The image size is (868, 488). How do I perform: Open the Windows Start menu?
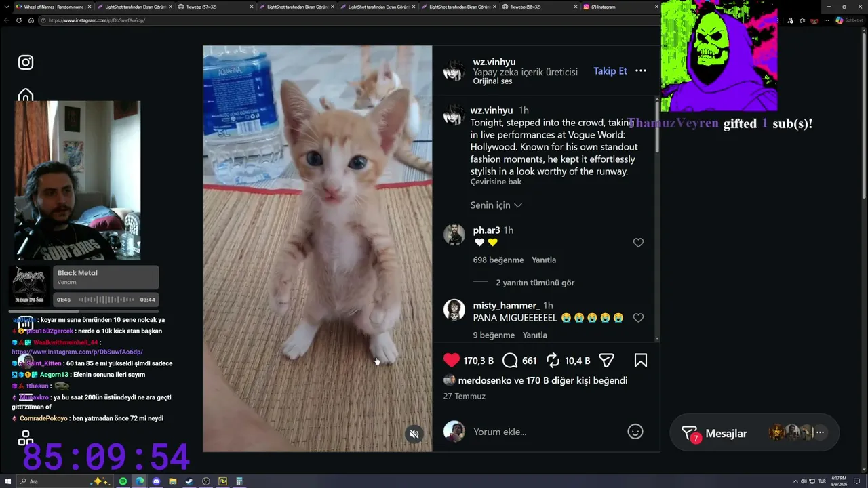tap(8, 481)
